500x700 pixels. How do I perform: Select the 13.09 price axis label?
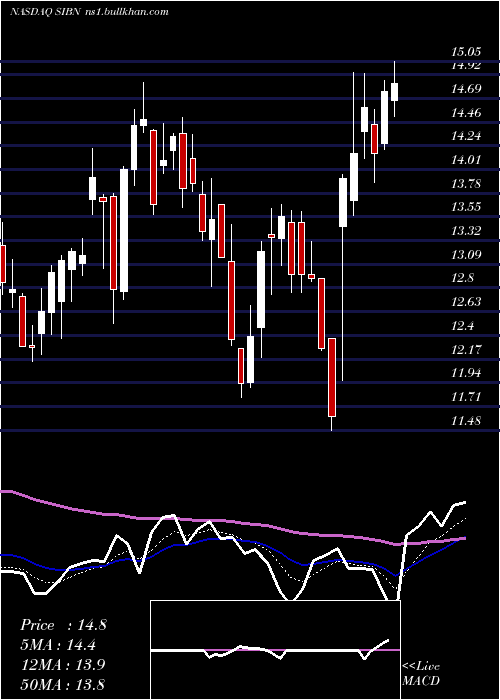pos(466,255)
